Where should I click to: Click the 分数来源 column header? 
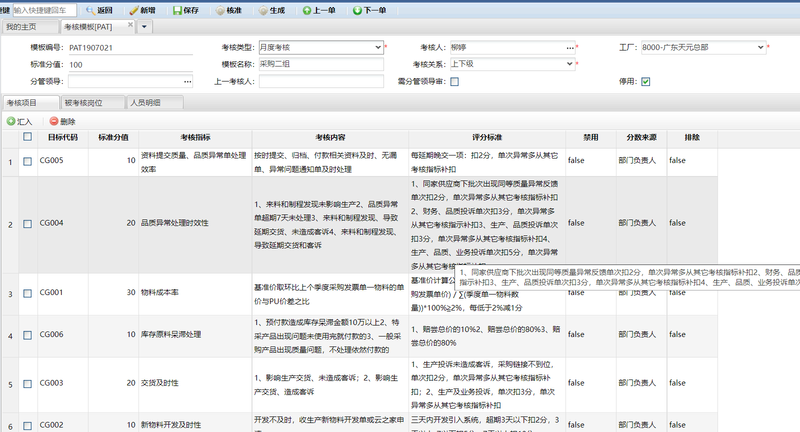(641, 137)
